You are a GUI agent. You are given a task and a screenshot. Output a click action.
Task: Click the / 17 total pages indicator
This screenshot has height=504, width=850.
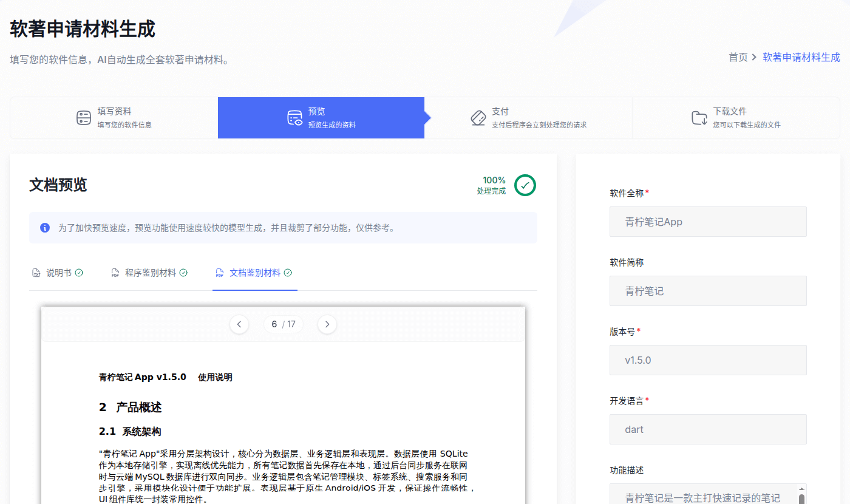pyautogui.click(x=289, y=324)
